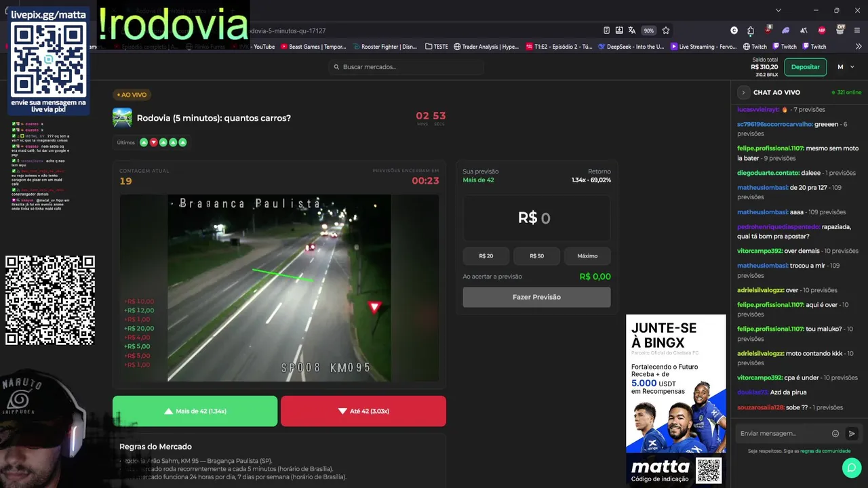868x488 pixels.
Task: Click the send message arrow icon
Action: [852, 434]
